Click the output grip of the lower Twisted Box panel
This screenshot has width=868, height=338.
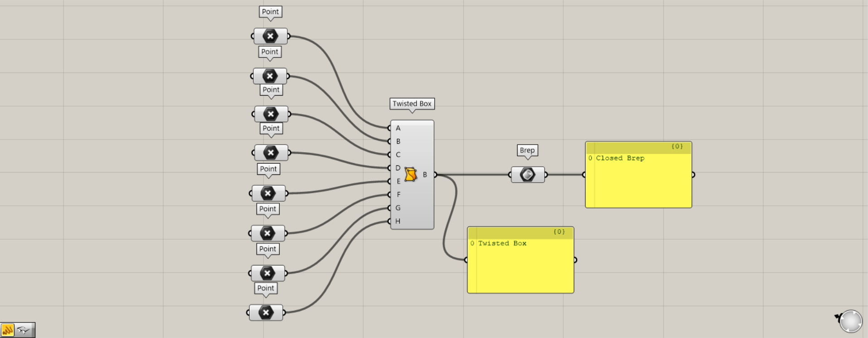tap(575, 260)
